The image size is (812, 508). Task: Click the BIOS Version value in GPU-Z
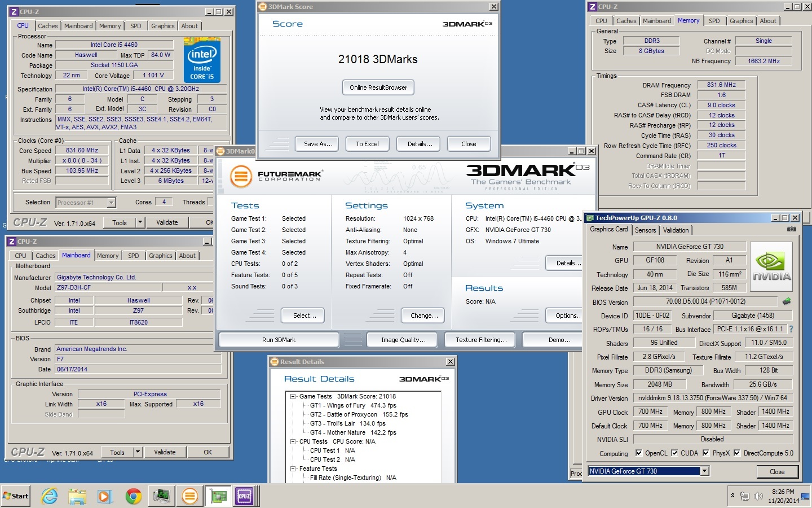point(705,302)
